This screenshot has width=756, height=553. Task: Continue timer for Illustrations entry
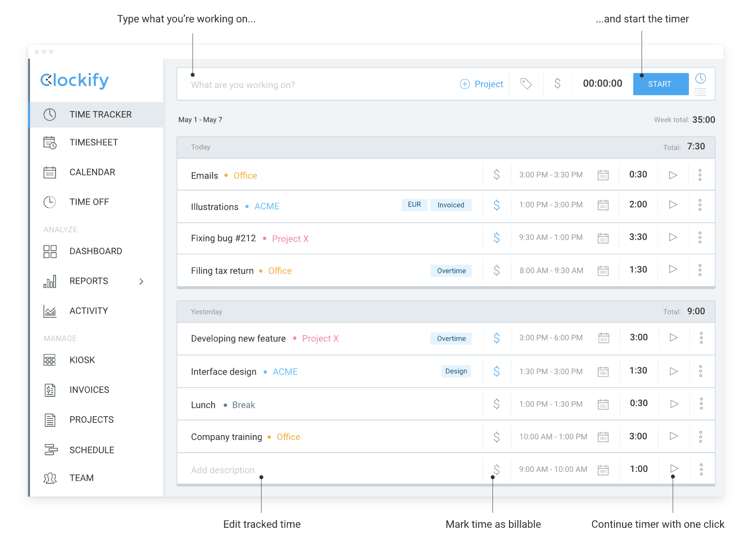click(673, 205)
